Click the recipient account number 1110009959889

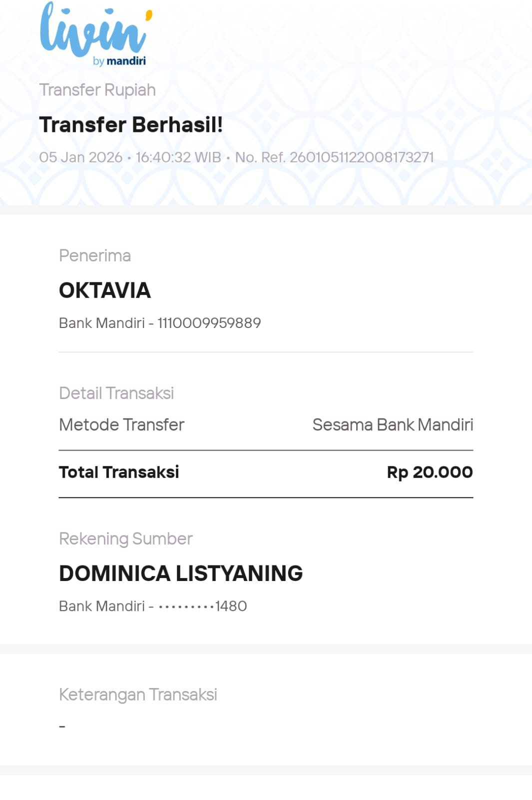tap(209, 323)
